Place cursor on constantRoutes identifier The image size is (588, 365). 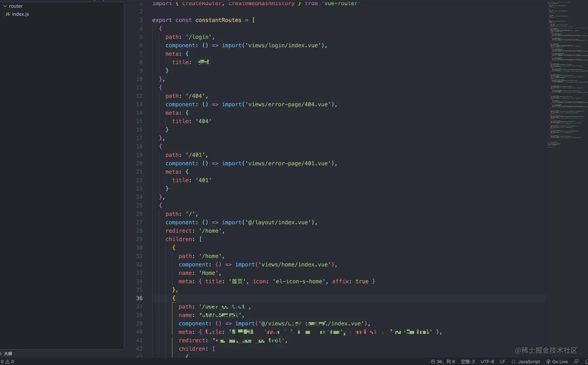[218, 20]
